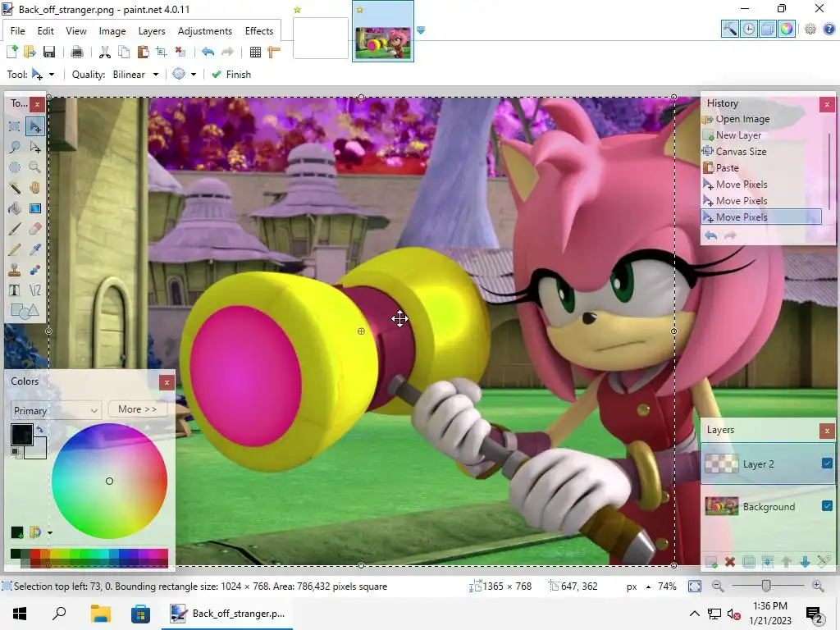Open the Primary color selector dropdown

(56, 410)
